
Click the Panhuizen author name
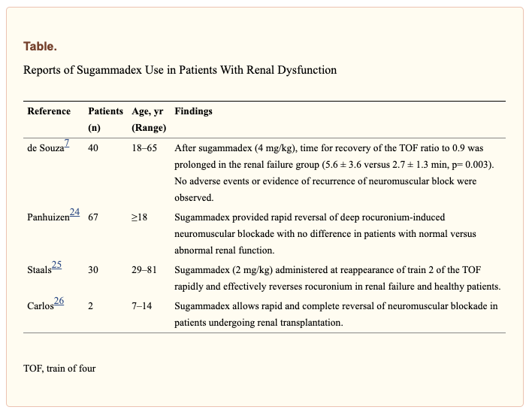pyautogui.click(x=48, y=217)
